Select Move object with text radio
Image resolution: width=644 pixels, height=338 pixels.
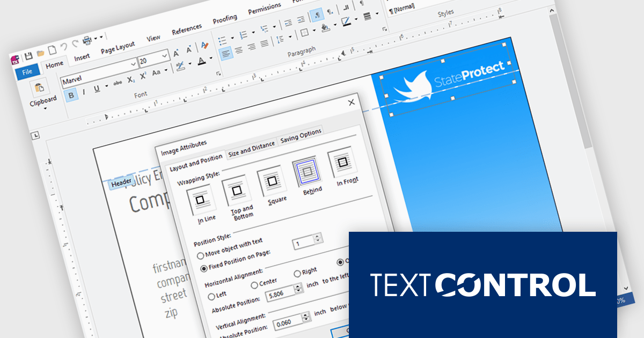tap(201, 256)
